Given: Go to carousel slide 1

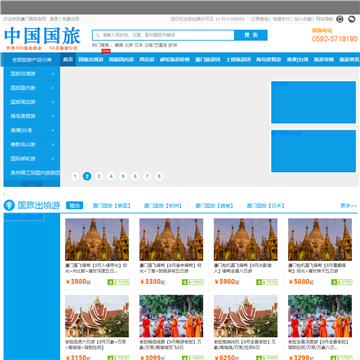Looking at the screenshot, I should [75, 176].
